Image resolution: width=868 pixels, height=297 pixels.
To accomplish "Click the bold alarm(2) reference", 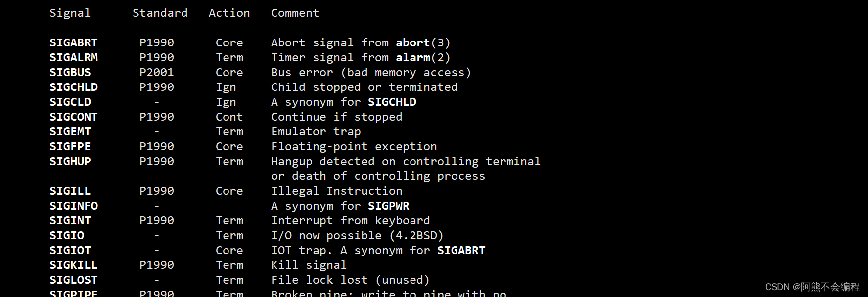I will (x=423, y=58).
